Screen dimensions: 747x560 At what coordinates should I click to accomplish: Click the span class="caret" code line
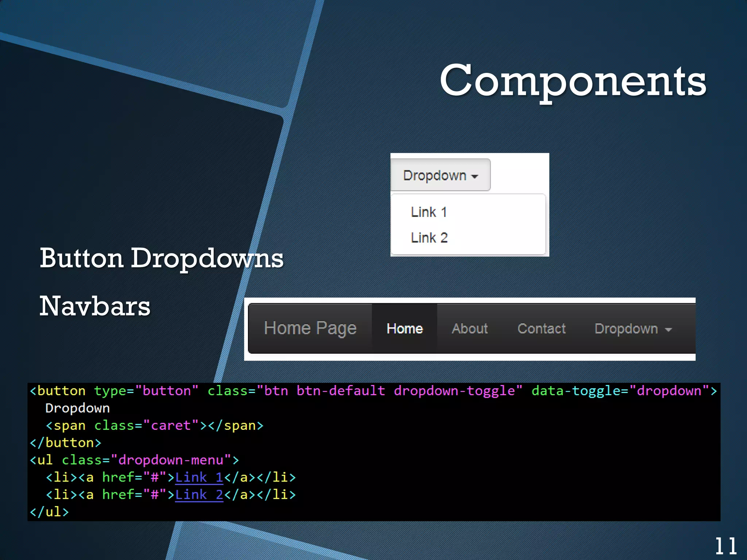(154, 425)
